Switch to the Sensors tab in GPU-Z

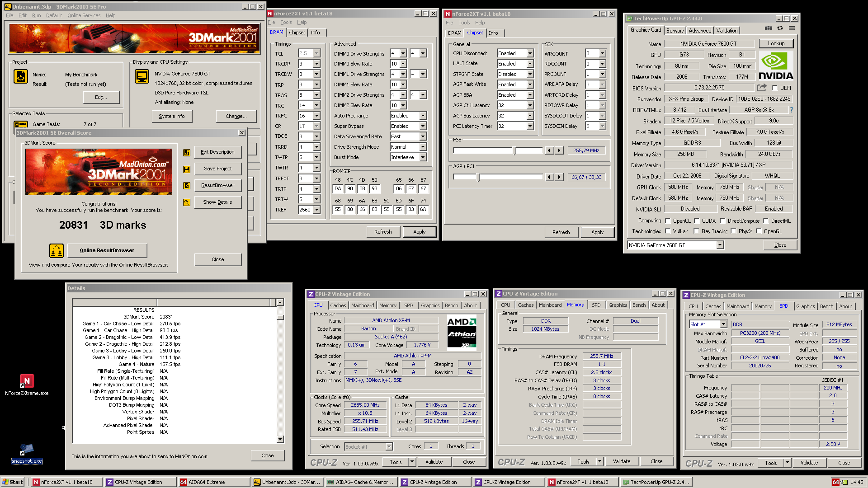tap(675, 30)
